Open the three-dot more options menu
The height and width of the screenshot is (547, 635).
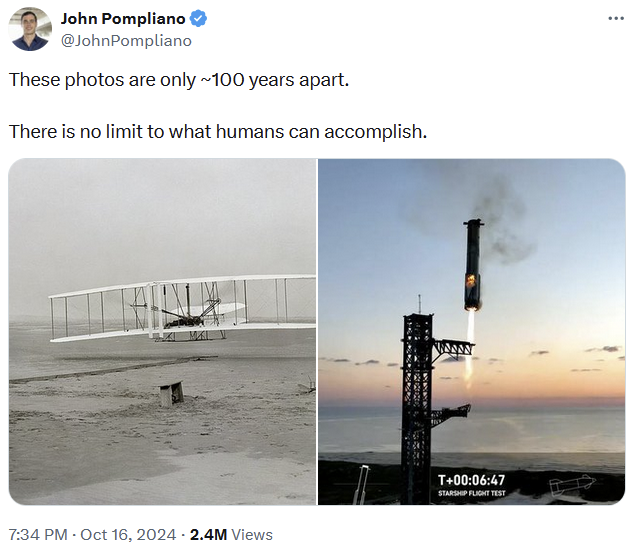(615, 19)
